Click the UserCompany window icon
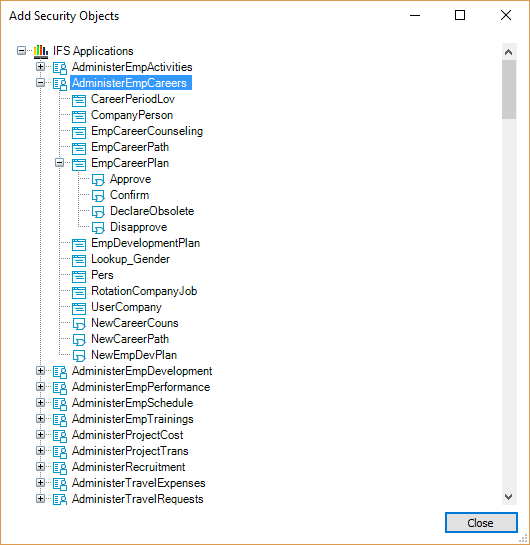Viewport: 530px width, 545px height. (x=79, y=308)
